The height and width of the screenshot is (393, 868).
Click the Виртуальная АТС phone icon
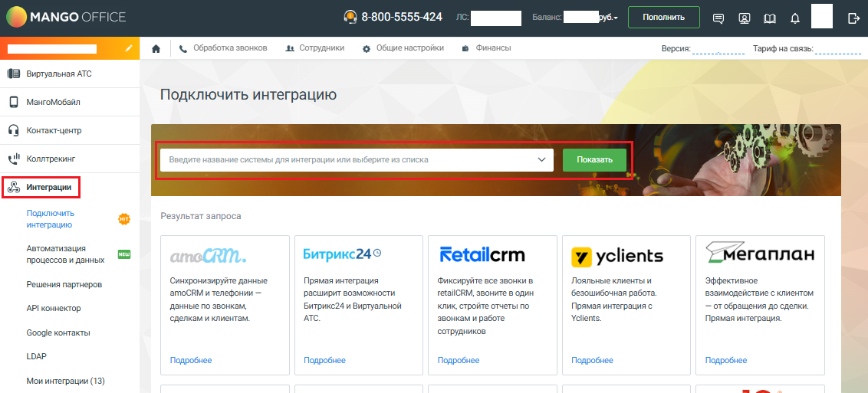(x=14, y=74)
